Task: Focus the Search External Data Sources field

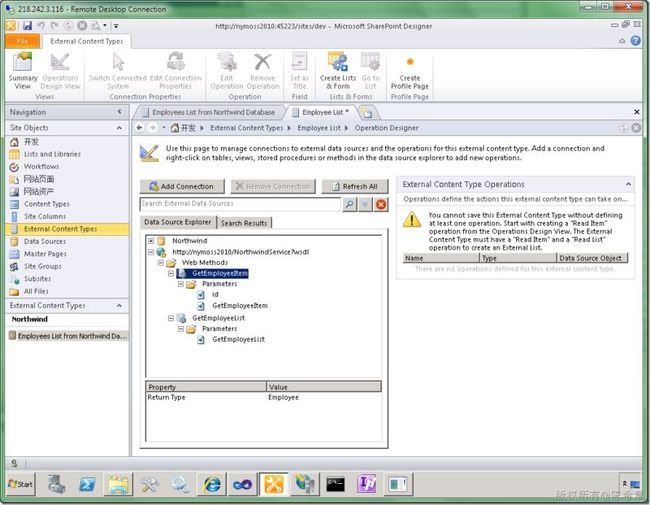Action: 240,204
